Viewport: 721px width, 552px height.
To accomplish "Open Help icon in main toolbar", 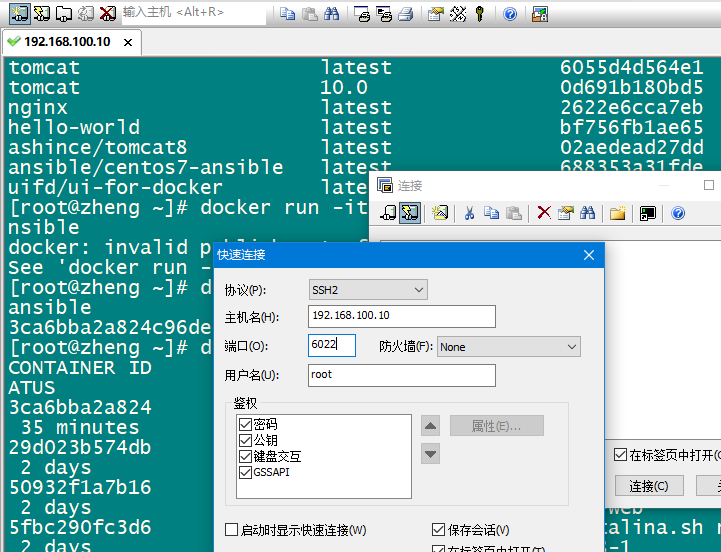I will (509, 14).
